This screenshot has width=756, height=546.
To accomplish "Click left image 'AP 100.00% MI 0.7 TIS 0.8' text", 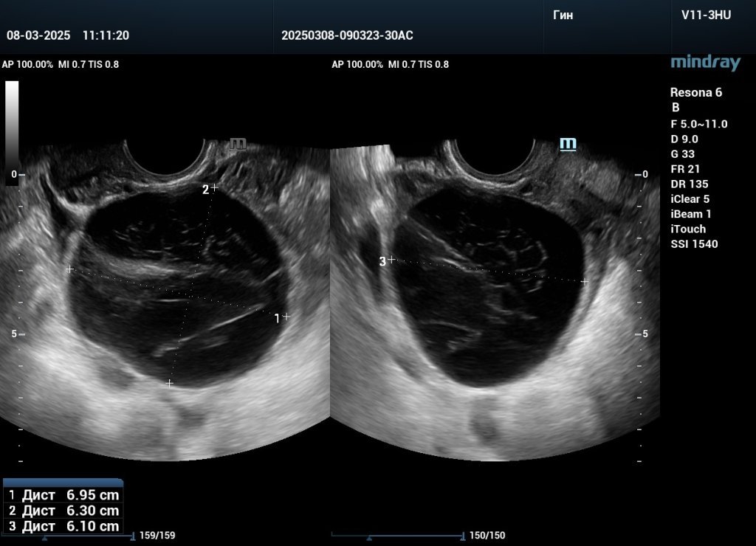I will tap(61, 64).
